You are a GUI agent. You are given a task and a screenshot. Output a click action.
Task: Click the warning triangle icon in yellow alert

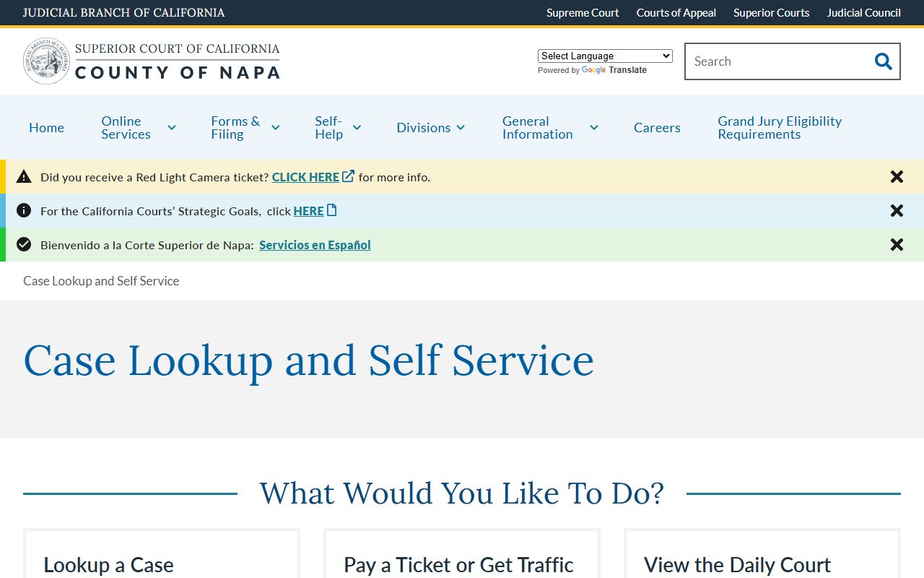click(x=24, y=176)
